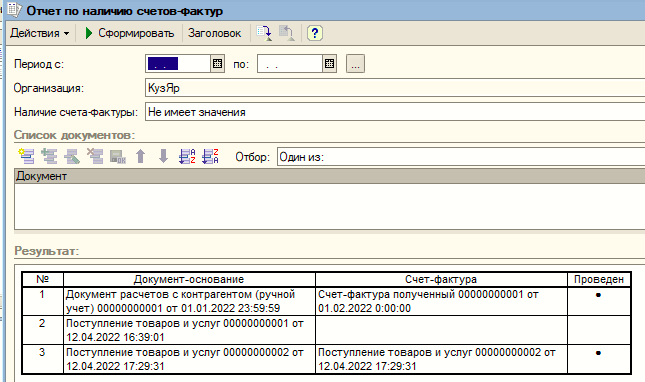Click the Заголовок toolbar button
This screenshot has height=382, width=645.
coord(214,33)
